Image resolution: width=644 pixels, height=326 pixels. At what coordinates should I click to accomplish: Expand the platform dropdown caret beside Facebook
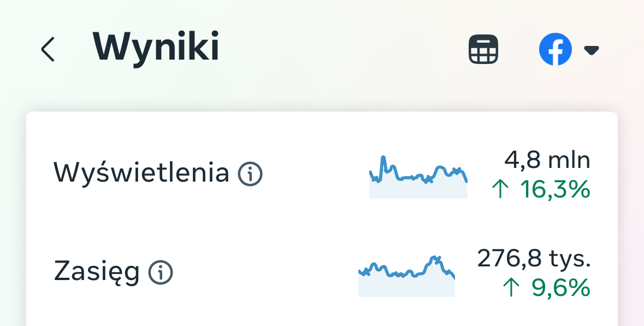tap(592, 50)
